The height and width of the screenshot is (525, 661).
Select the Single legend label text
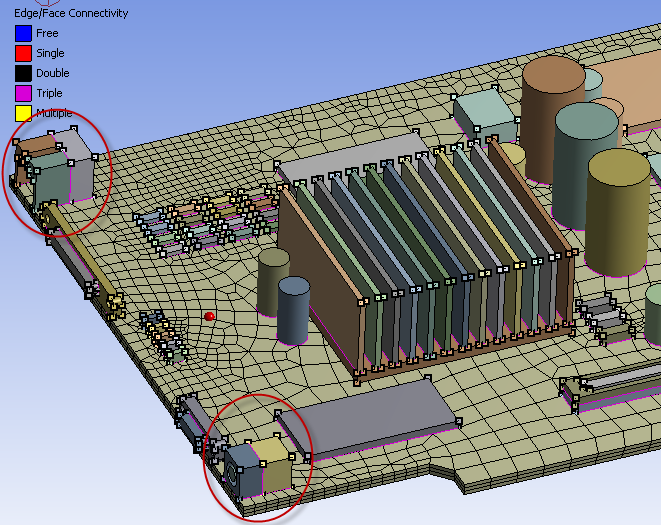50,53
